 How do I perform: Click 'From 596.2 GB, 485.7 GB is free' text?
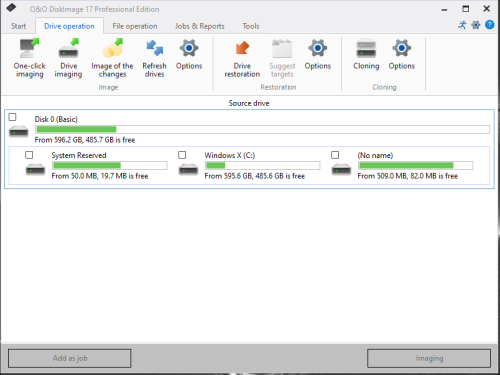click(x=85, y=140)
